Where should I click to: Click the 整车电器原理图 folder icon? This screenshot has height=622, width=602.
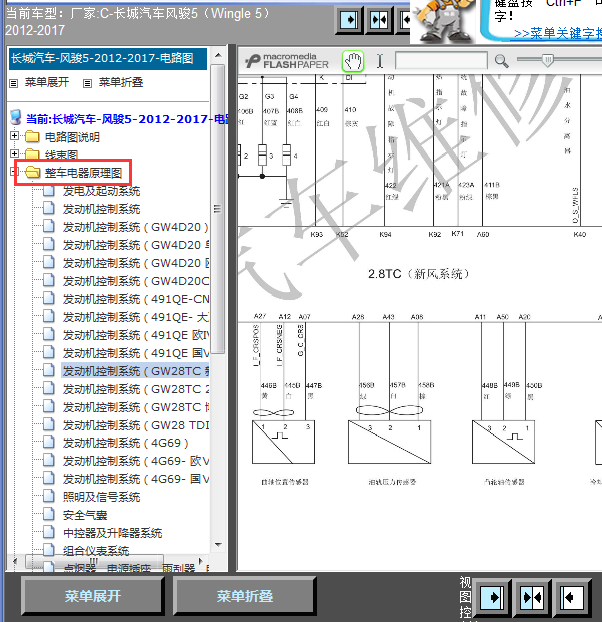tap(32, 173)
